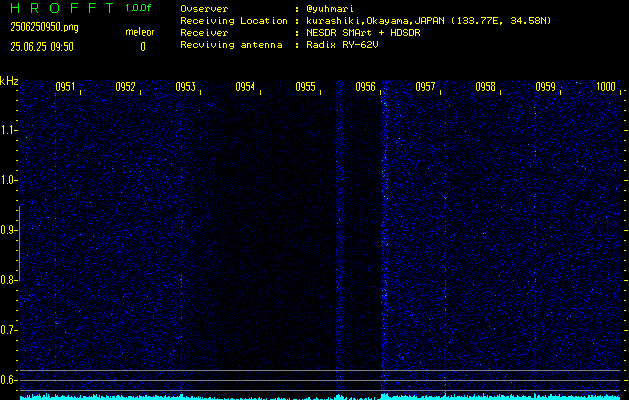Click frequency axis label 0.6
The height and width of the screenshot is (400, 629).
click(9, 380)
